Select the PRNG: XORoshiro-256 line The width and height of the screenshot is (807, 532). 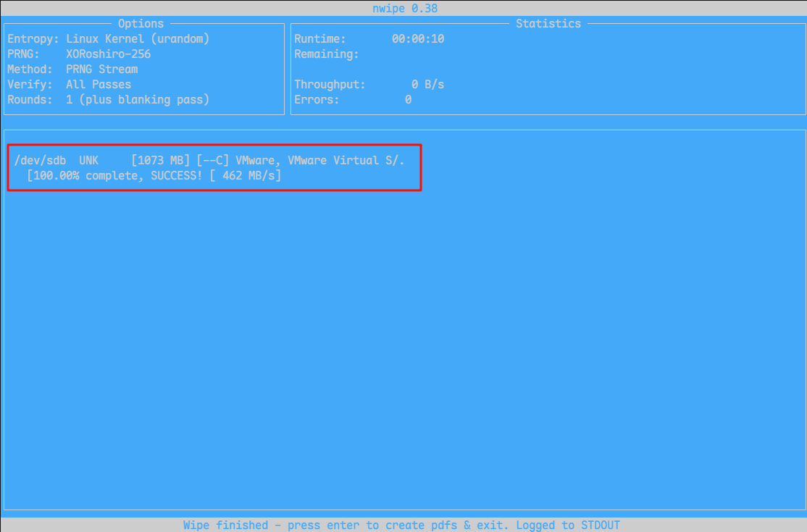coord(79,54)
